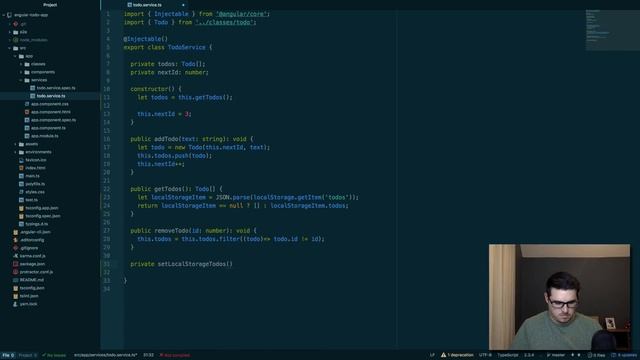Open .angular-cli.json file
This screenshot has height=360, width=640.
coord(34,232)
